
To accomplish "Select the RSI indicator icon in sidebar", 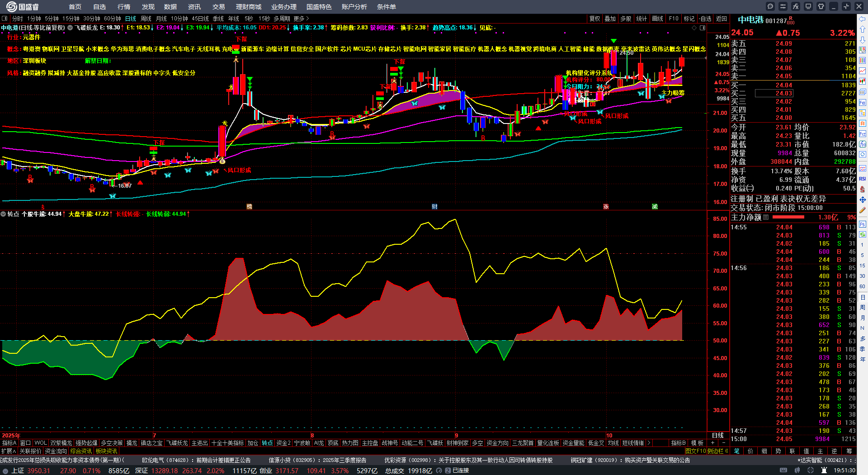I will click(x=863, y=179).
